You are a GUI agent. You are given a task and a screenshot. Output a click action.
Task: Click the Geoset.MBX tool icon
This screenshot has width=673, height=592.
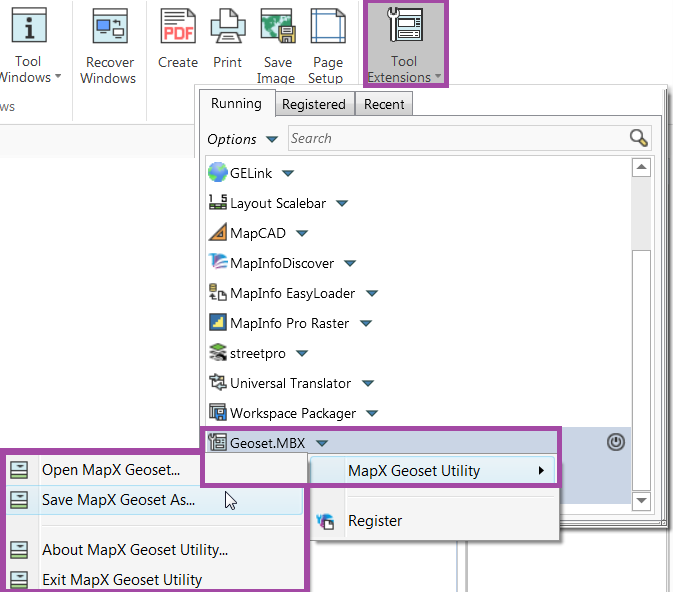(218, 442)
